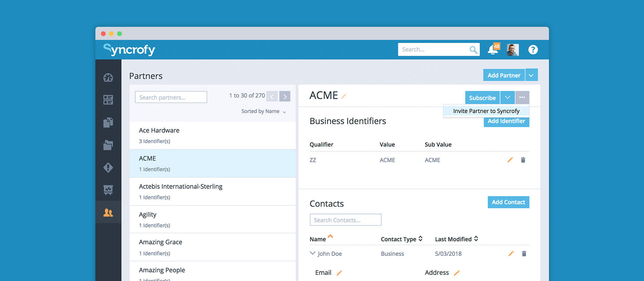Click the Syncrofy logo
The image size is (644, 281).
tap(129, 50)
